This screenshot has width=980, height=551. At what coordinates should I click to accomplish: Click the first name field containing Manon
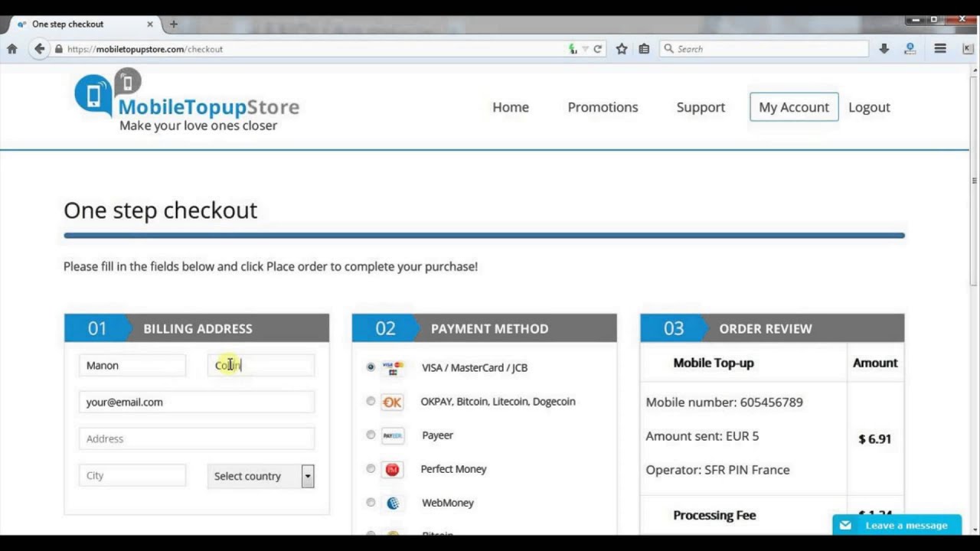click(132, 365)
